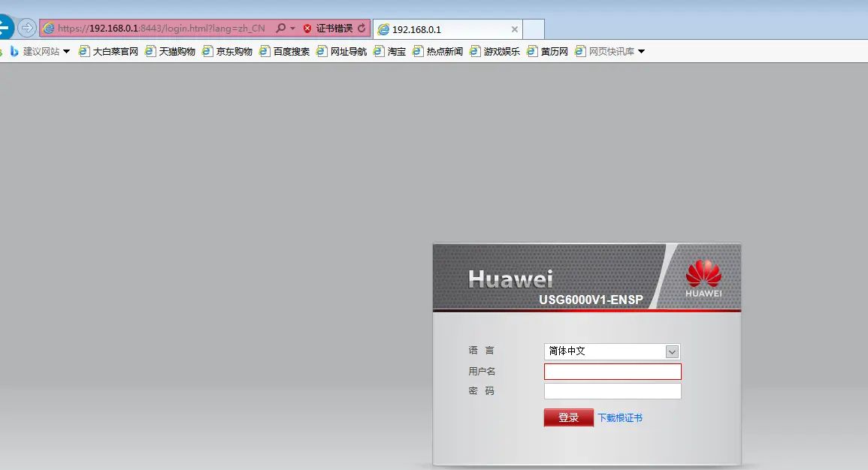868x470 pixels.
Task: Expand the 建议网站 dropdown
Action: (65, 51)
